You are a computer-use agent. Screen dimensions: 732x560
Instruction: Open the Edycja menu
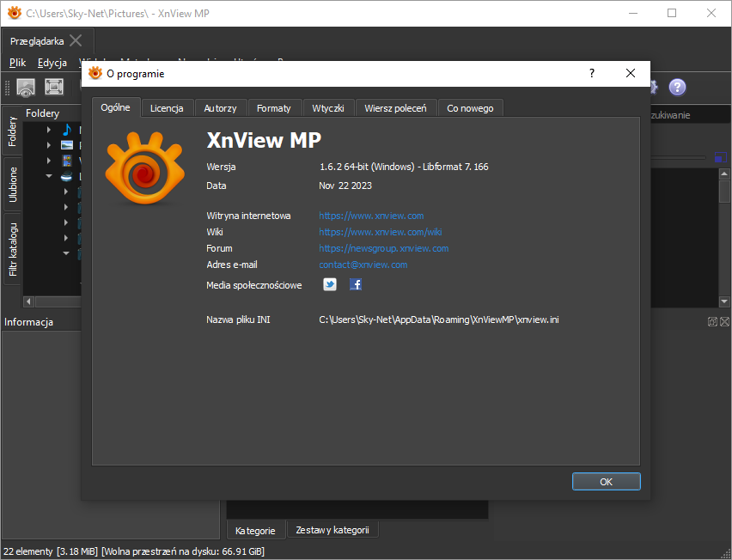point(52,63)
